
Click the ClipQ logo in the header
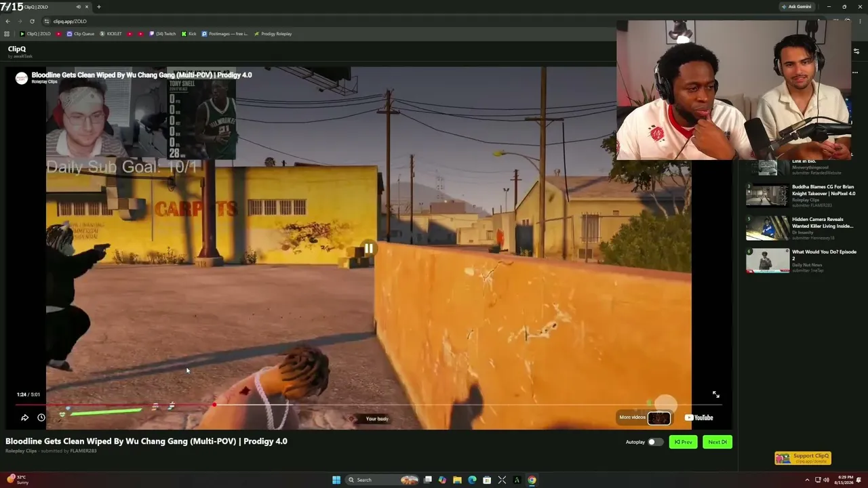17,49
